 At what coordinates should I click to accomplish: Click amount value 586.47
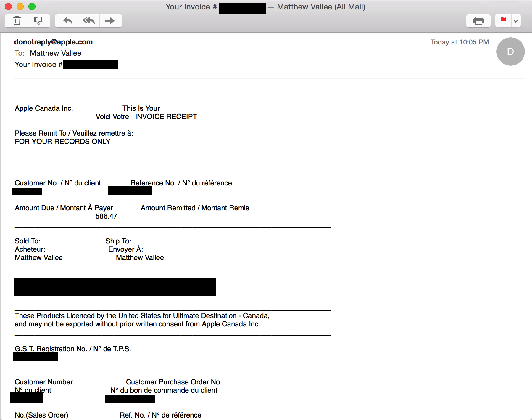(x=107, y=216)
